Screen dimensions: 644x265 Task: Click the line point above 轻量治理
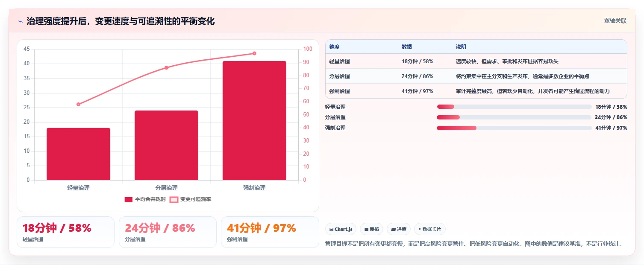pos(78,104)
